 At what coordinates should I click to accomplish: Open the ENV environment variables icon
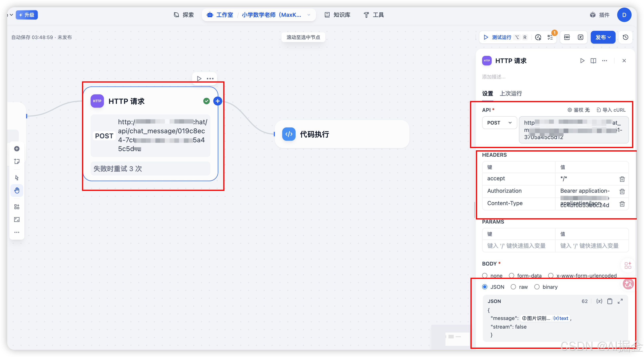pyautogui.click(x=567, y=37)
